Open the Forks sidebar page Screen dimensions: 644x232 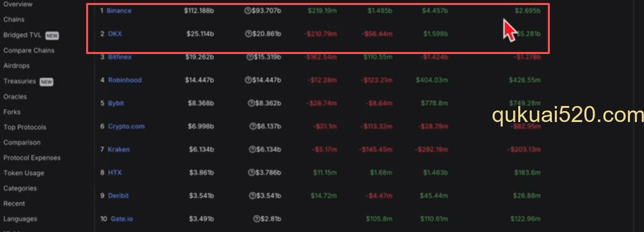click(x=12, y=112)
